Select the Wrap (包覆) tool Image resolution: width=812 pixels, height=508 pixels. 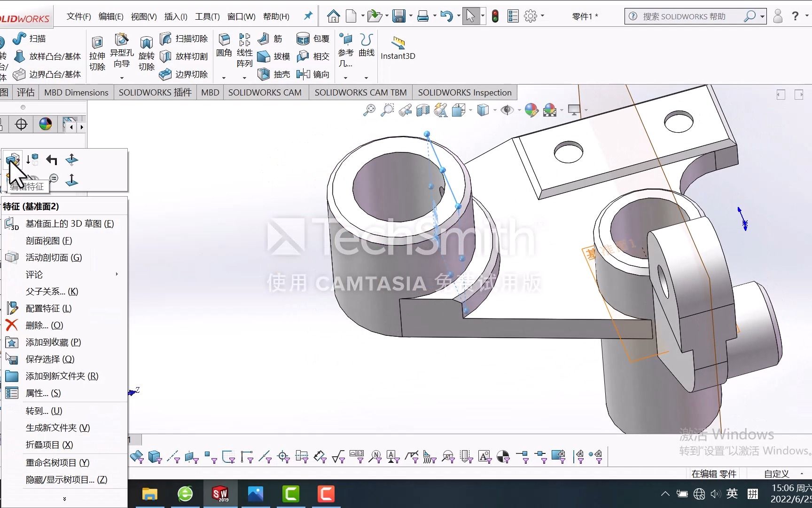313,39
